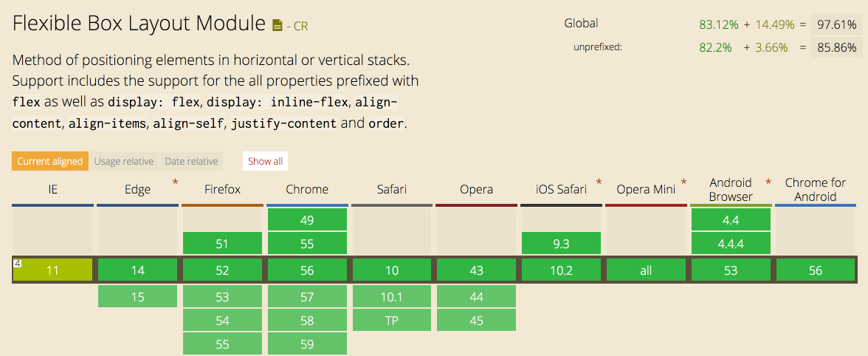
Task: Click the Android Browser asterisk note
Action: tap(768, 182)
